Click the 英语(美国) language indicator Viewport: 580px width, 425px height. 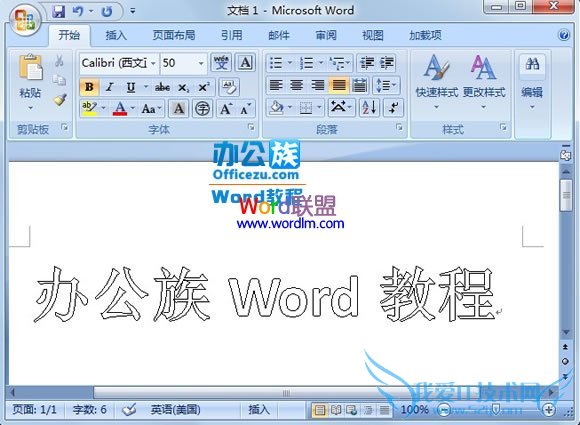tap(175, 409)
